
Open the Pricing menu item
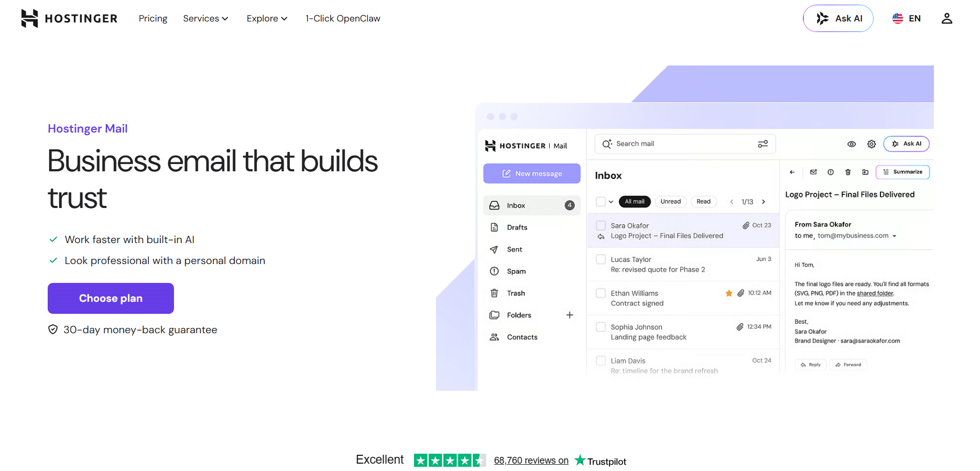coord(153,18)
